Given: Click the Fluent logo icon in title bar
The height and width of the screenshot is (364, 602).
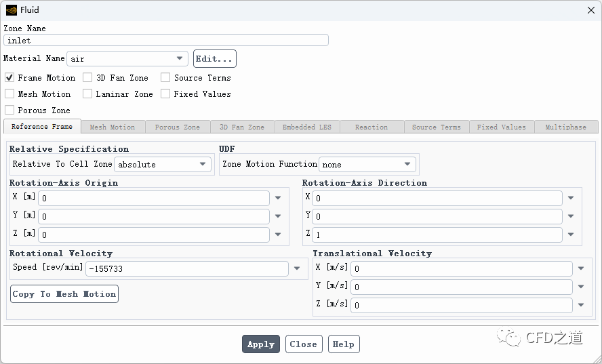Looking at the screenshot, I should tap(12, 10).
